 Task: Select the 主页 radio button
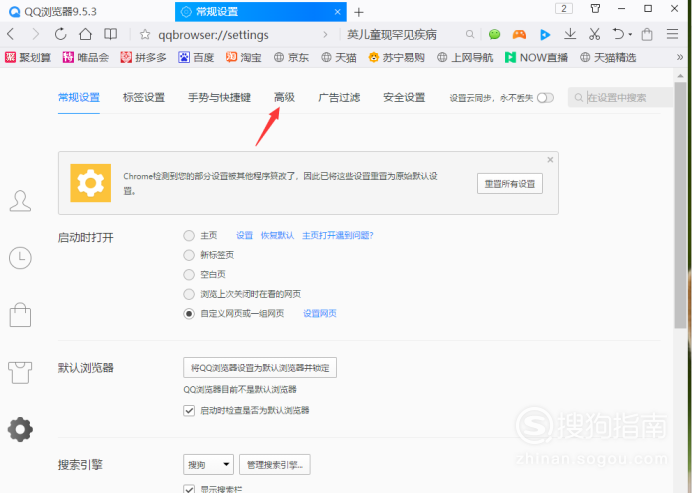(x=189, y=236)
